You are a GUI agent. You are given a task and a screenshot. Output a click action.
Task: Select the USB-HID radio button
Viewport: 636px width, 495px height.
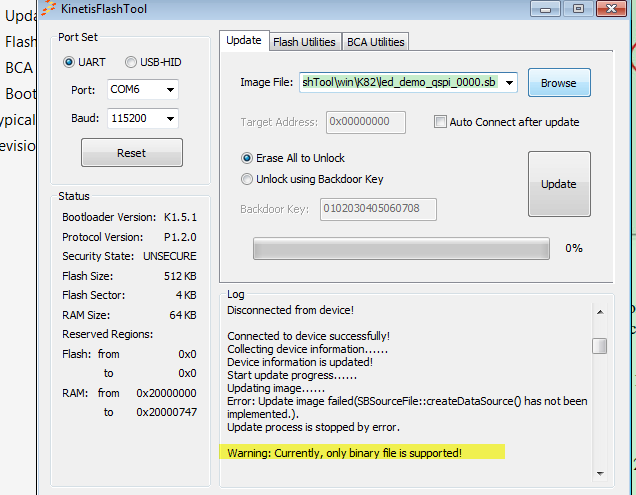(131, 62)
